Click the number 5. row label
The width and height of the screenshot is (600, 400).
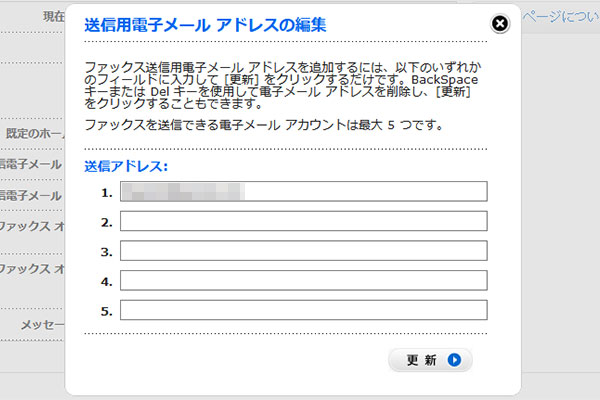click(x=106, y=311)
